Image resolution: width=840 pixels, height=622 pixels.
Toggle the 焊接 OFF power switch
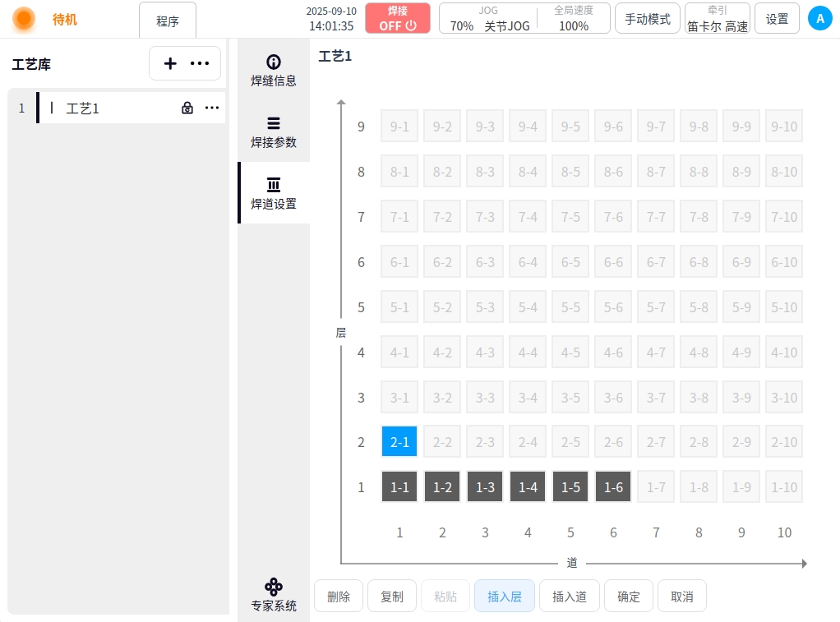click(x=398, y=18)
